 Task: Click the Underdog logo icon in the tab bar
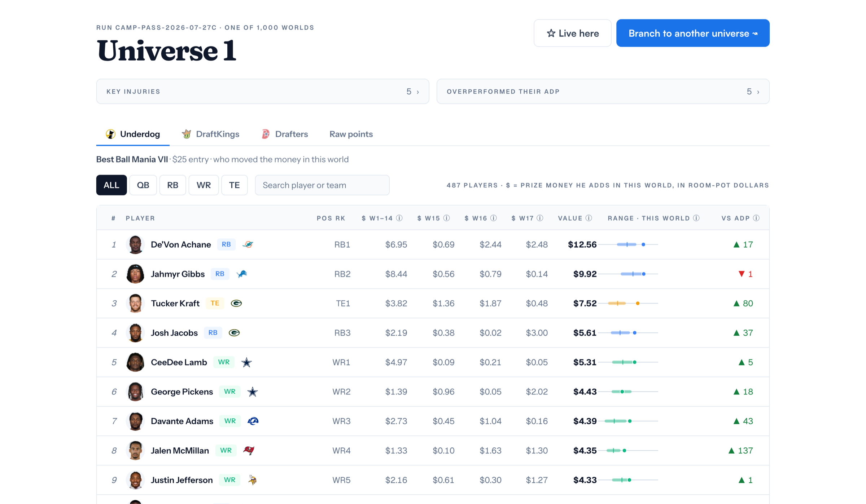pos(110,134)
